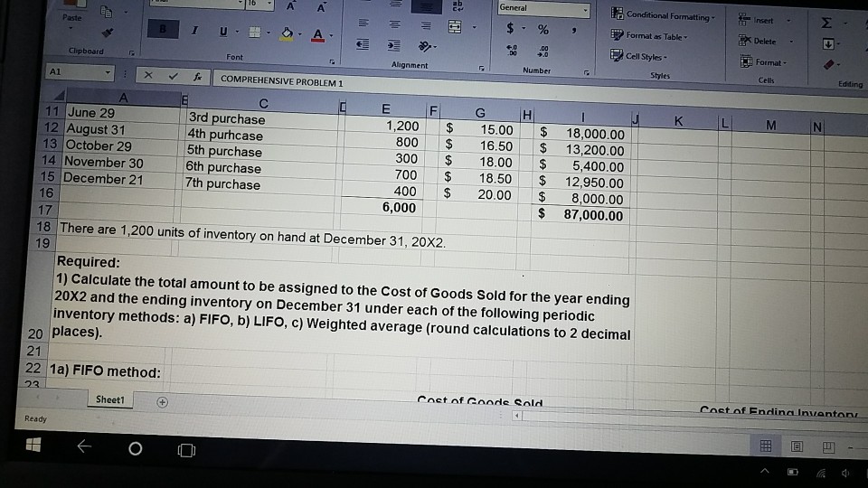
Task: Click the Copy icon
Action: click(107, 11)
